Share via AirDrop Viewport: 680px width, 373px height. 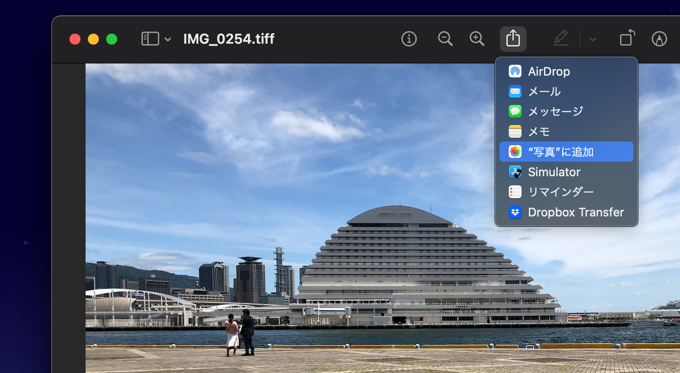[566, 72]
